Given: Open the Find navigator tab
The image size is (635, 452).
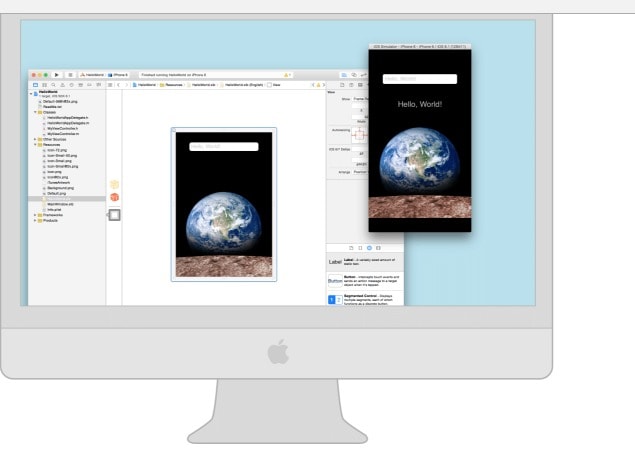Looking at the screenshot, I should [53, 85].
